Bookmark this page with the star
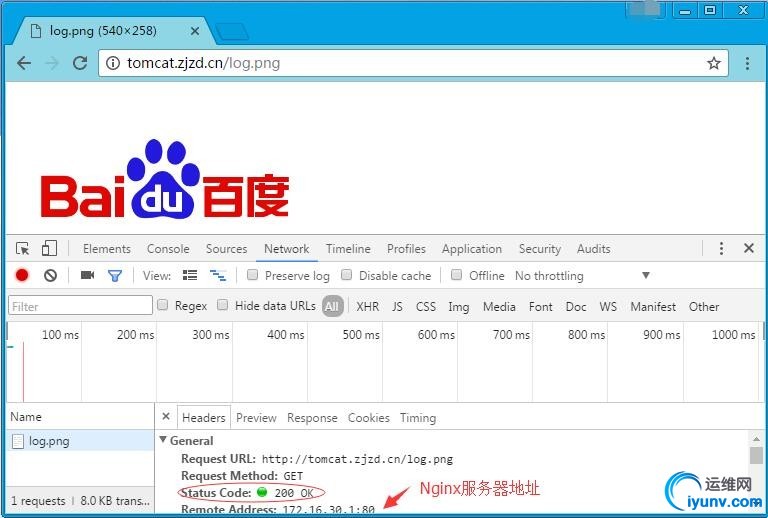This screenshot has width=768, height=518. tap(714, 63)
